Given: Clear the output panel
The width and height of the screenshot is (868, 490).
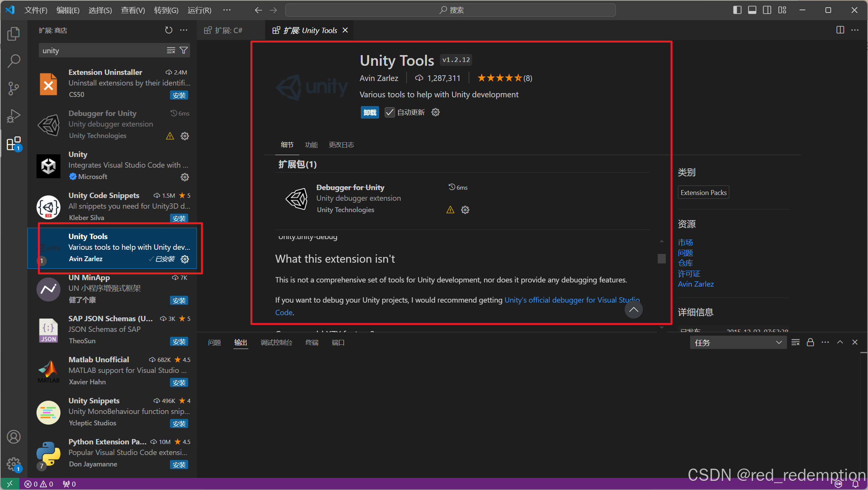Looking at the screenshot, I should (795, 343).
